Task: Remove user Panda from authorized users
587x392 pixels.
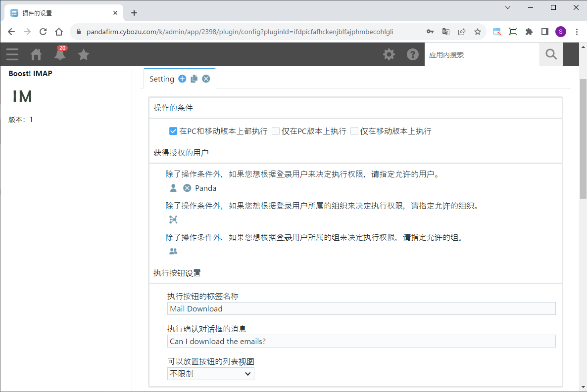Action: tap(187, 188)
